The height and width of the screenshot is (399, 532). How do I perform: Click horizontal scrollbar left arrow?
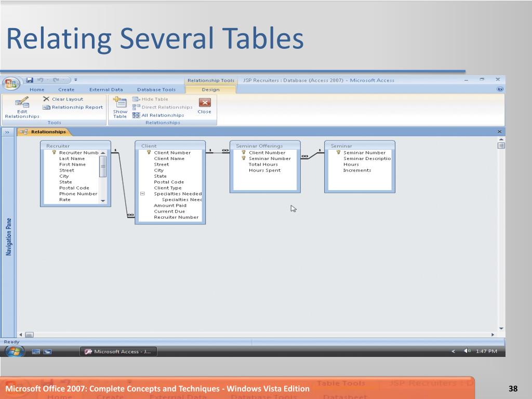pos(21,335)
